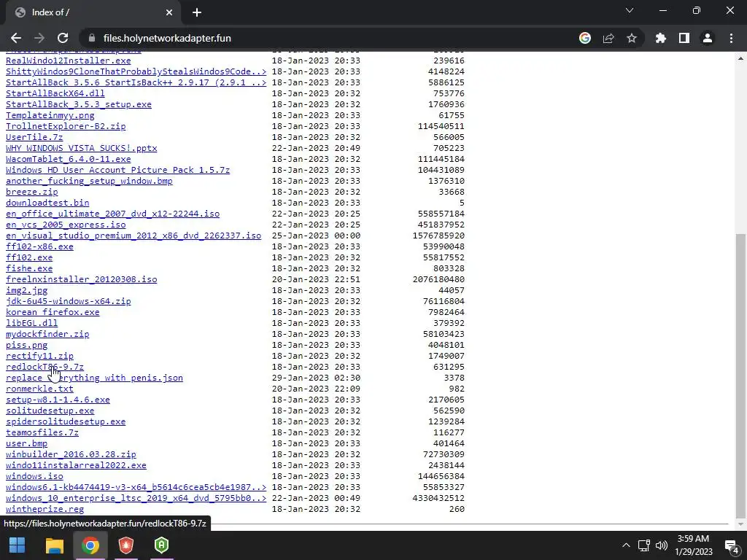Screen dimensions: 747x560
Task: Download windows.iso file
Action: coord(34,477)
